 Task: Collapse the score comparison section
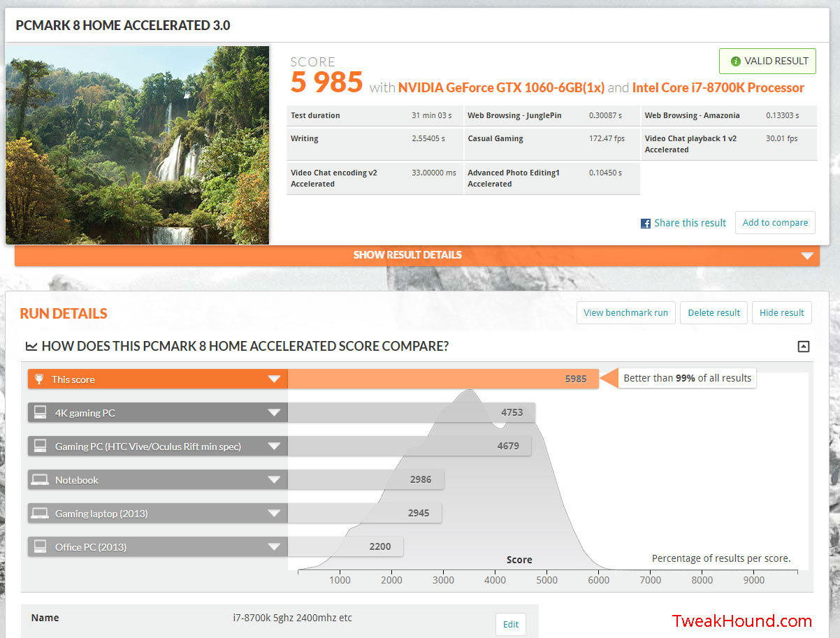click(804, 346)
